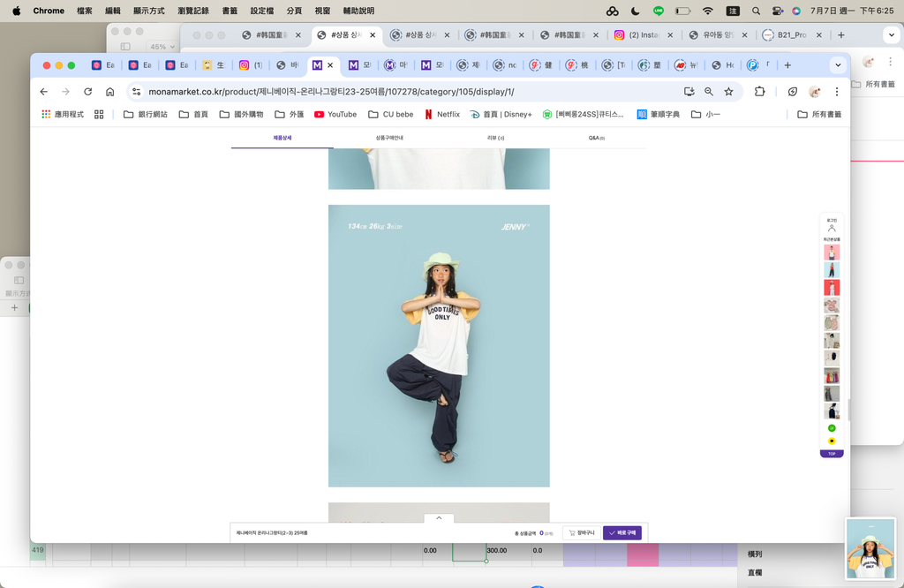Open new tab in back Chrome window
This screenshot has height=588, width=904.
point(841,35)
